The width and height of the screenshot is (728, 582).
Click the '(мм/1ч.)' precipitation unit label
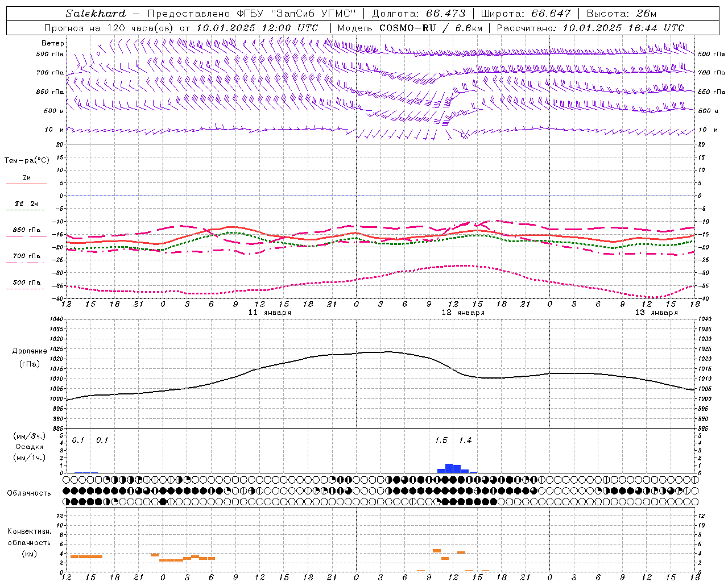coord(29,458)
